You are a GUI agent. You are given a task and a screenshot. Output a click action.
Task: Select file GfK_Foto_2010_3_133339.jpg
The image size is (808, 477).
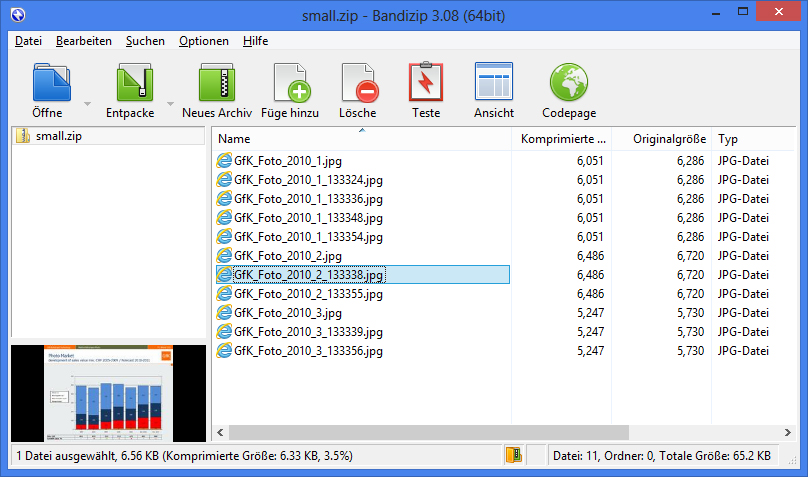pos(308,332)
